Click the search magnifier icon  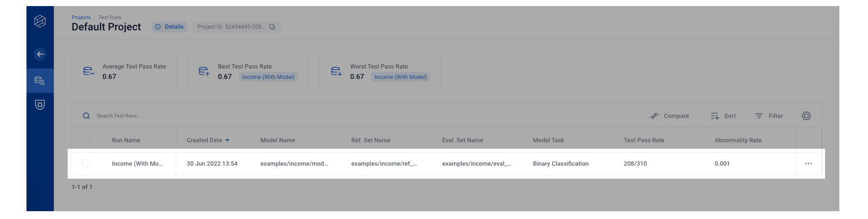tap(86, 116)
